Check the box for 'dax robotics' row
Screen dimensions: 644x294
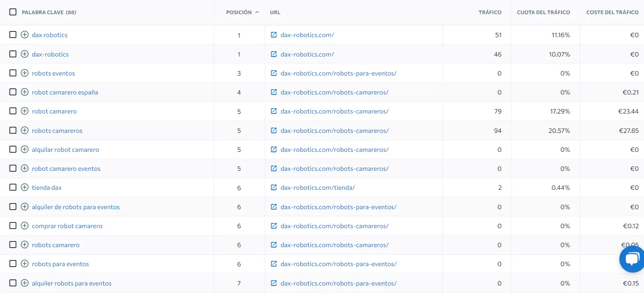coord(13,35)
